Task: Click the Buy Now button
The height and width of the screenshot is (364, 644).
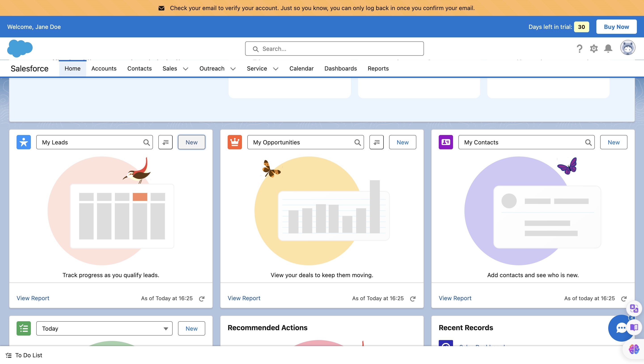Action: [x=616, y=27]
